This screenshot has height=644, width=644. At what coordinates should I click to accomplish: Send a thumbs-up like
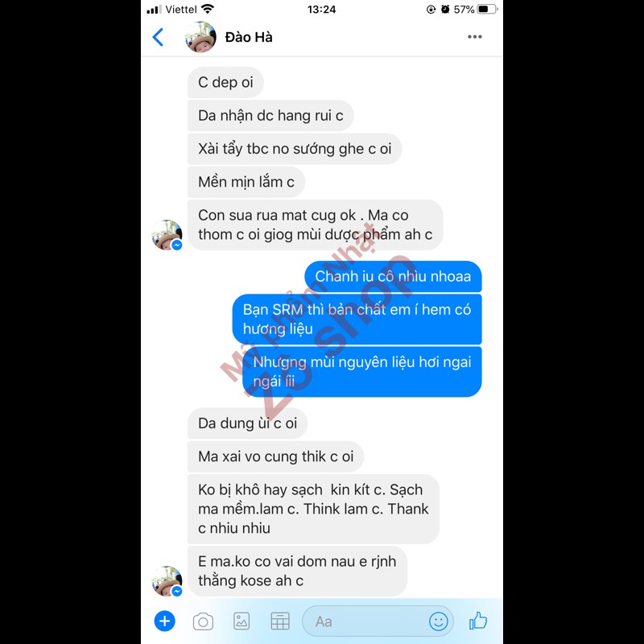tap(478, 621)
